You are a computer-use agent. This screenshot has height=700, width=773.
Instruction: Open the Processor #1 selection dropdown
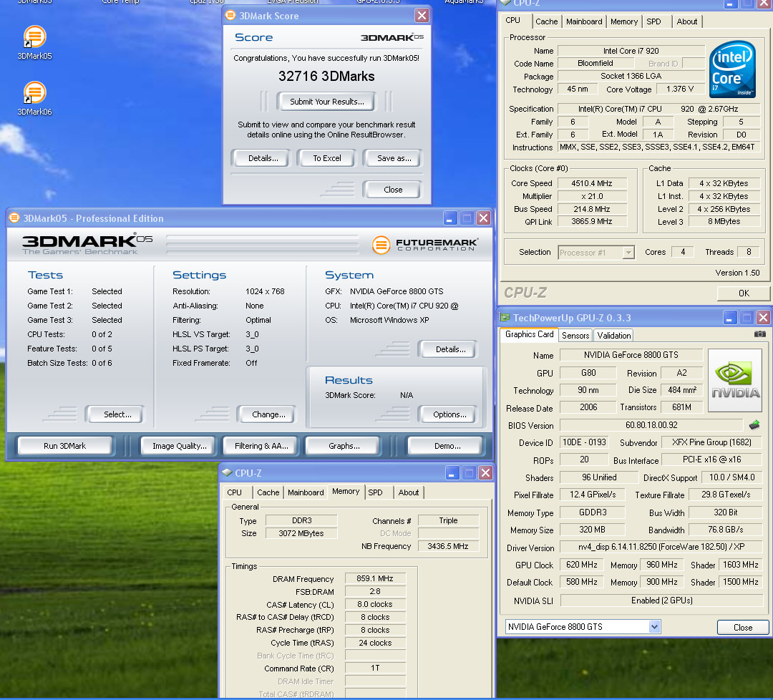click(628, 253)
